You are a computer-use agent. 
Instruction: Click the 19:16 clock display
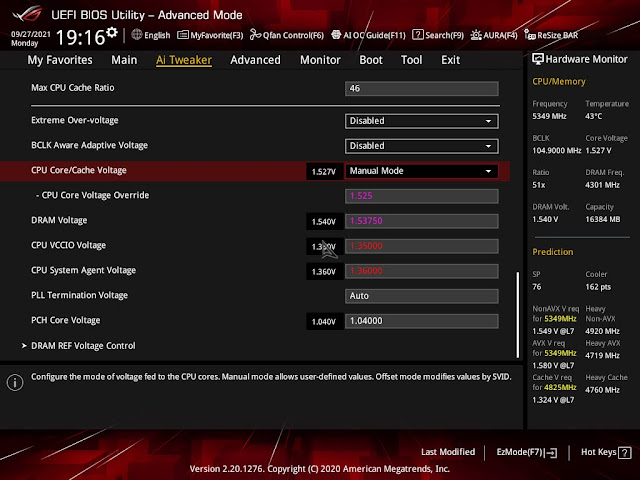(x=80, y=38)
